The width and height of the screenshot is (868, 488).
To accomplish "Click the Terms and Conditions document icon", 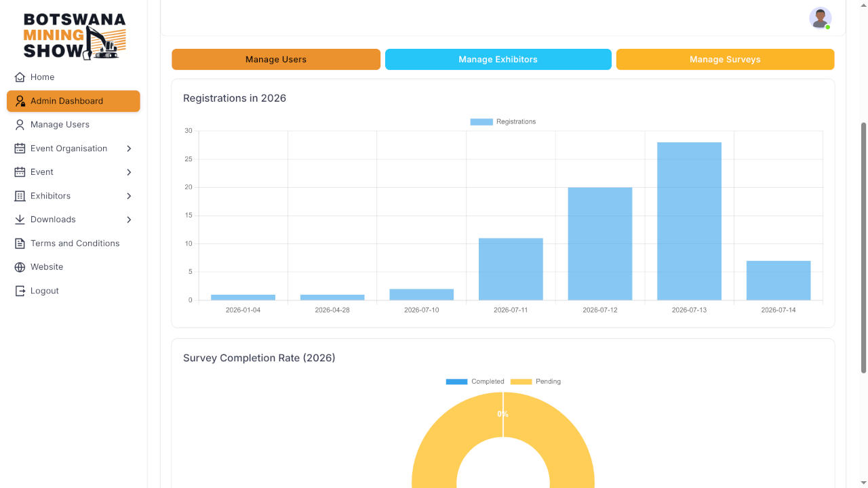I will (x=20, y=243).
